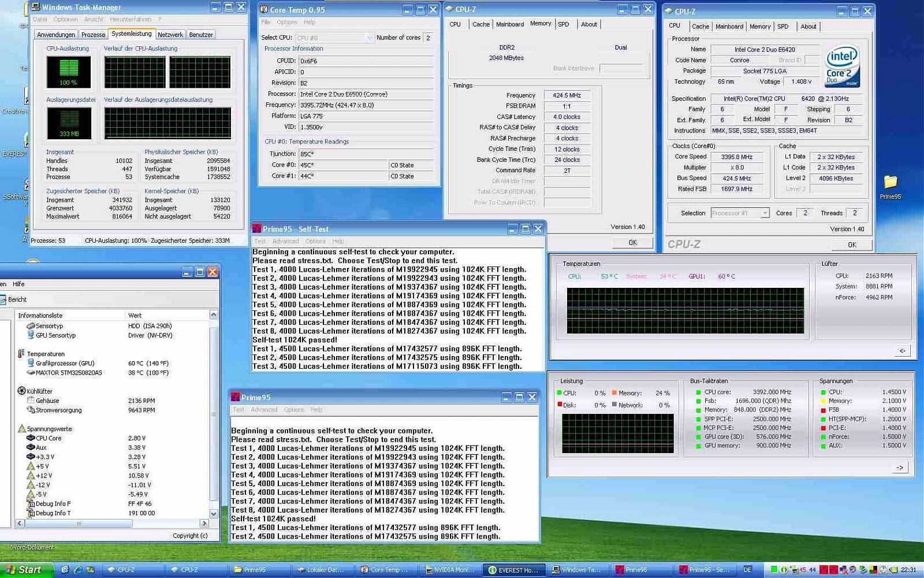
Task: Click the Intel Core 2 Duo logo in CPU-Z
Action: coord(842,67)
